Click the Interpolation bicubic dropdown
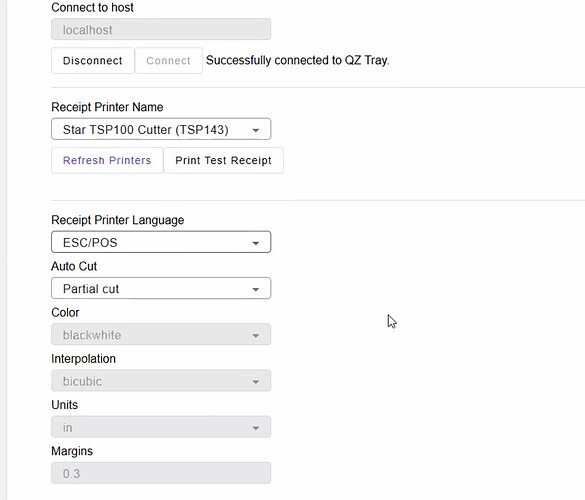The height and width of the screenshot is (500, 585). pos(161,381)
